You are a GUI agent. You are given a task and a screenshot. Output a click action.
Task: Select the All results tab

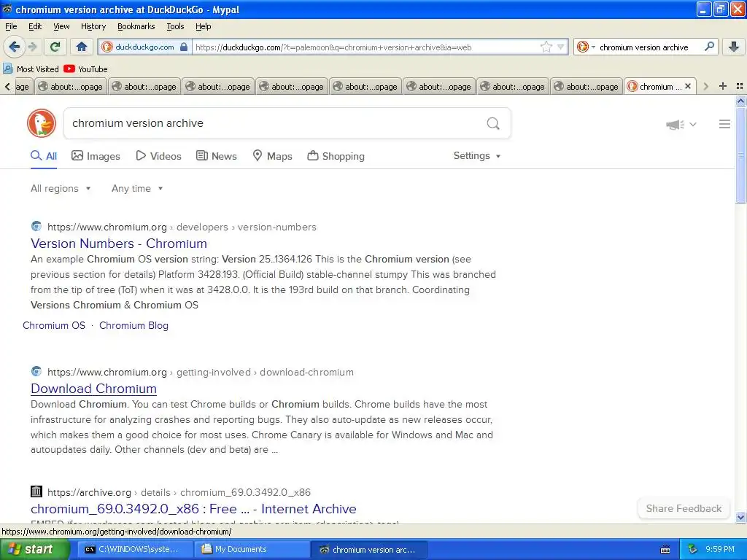tap(44, 156)
